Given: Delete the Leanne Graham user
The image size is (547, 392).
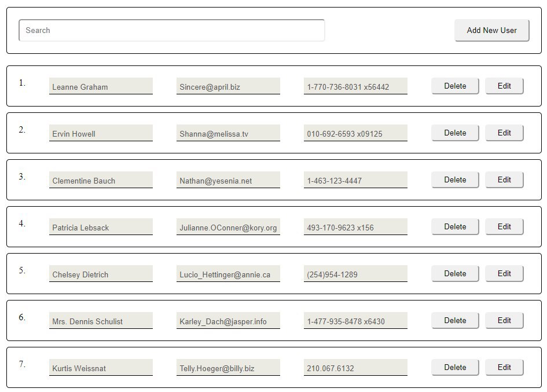Looking at the screenshot, I should coord(455,86).
